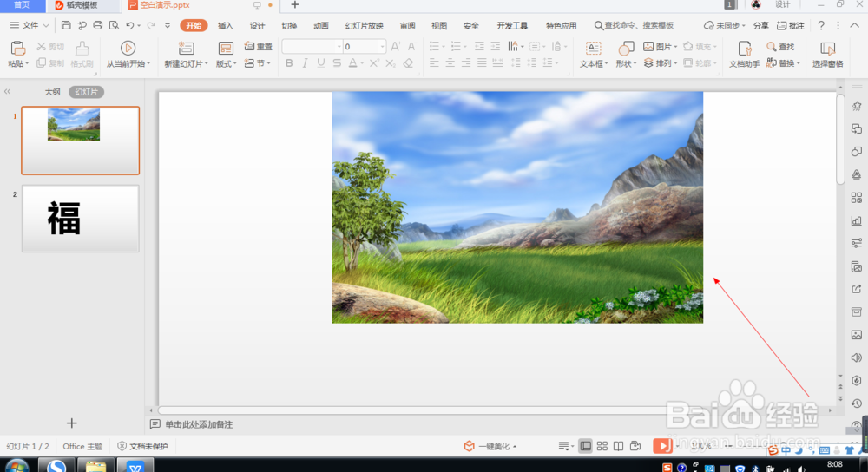
Task: Click the Selection Pane (选择窗格) icon
Action: tap(827, 48)
